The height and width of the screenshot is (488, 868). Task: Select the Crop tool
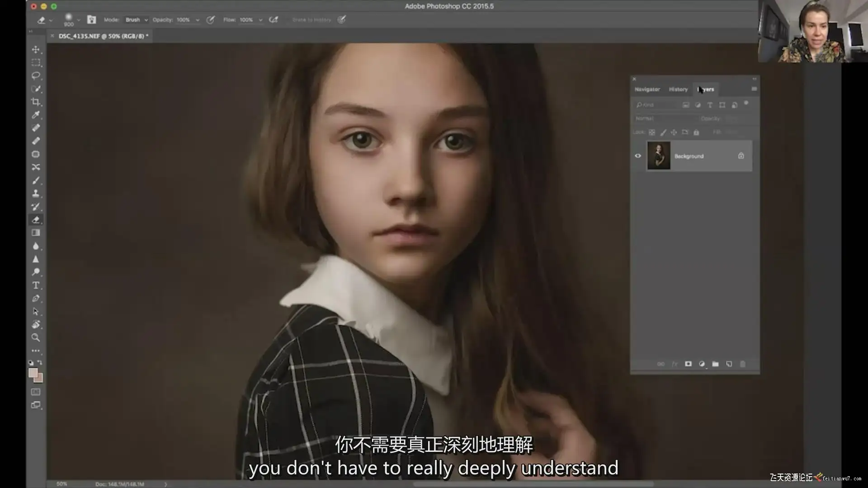(36, 102)
